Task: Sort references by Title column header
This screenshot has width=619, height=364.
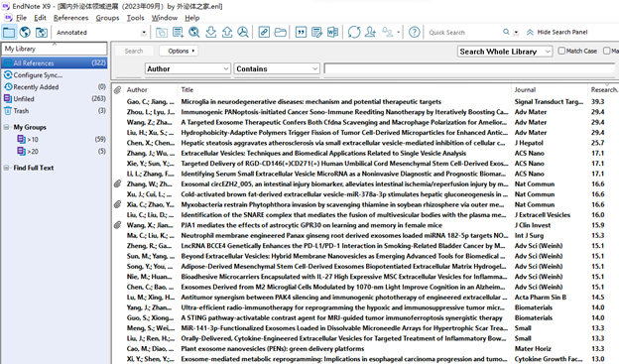Action: 344,90
